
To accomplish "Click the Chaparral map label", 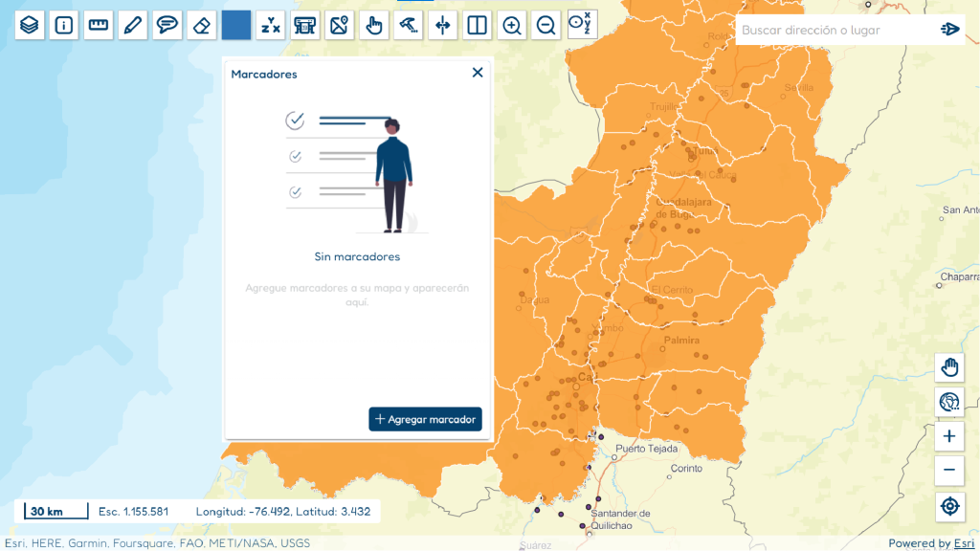I will click(x=960, y=276).
